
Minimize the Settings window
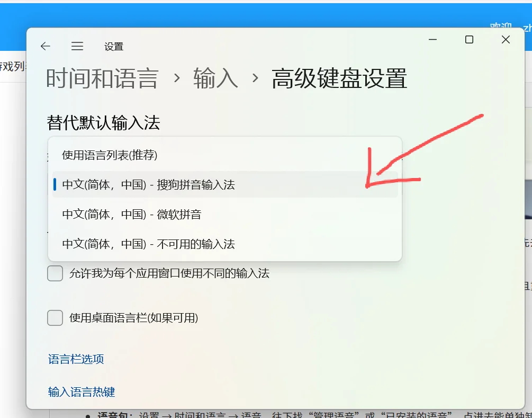(432, 40)
